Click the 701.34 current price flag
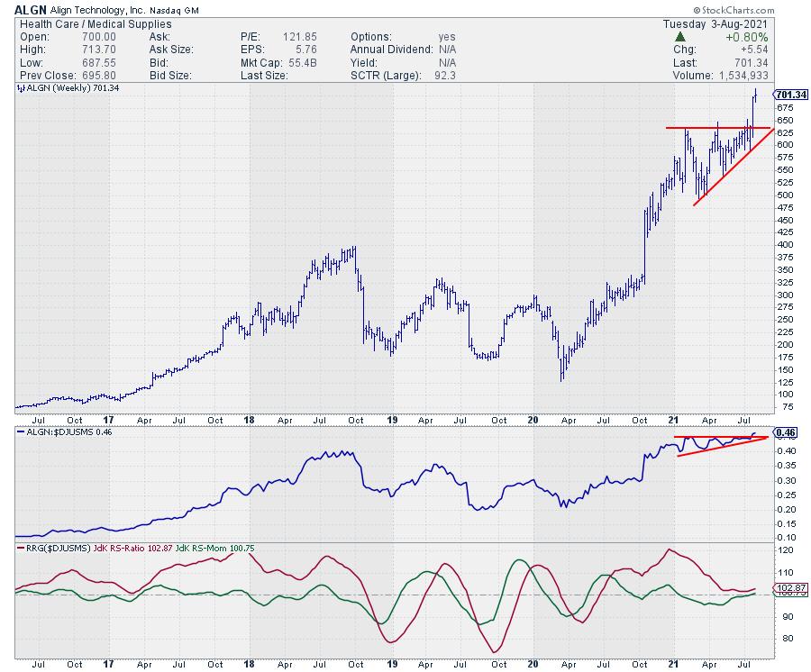 [x=789, y=95]
